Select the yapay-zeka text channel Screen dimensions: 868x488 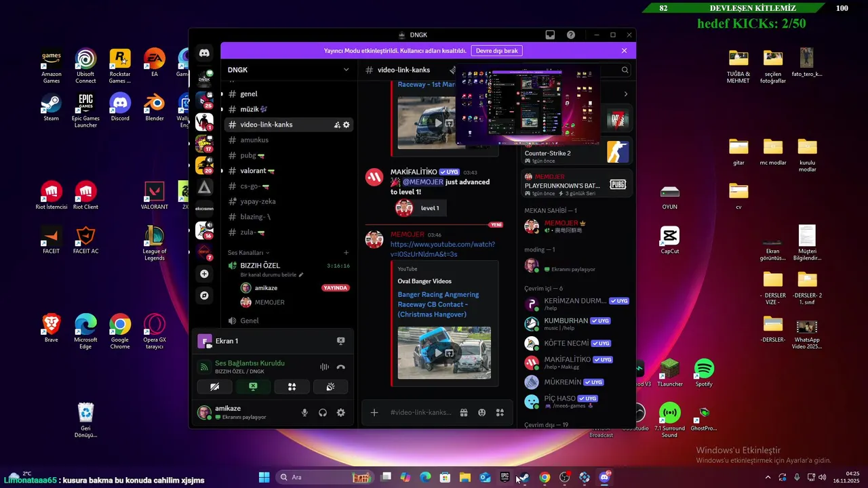click(x=288, y=201)
